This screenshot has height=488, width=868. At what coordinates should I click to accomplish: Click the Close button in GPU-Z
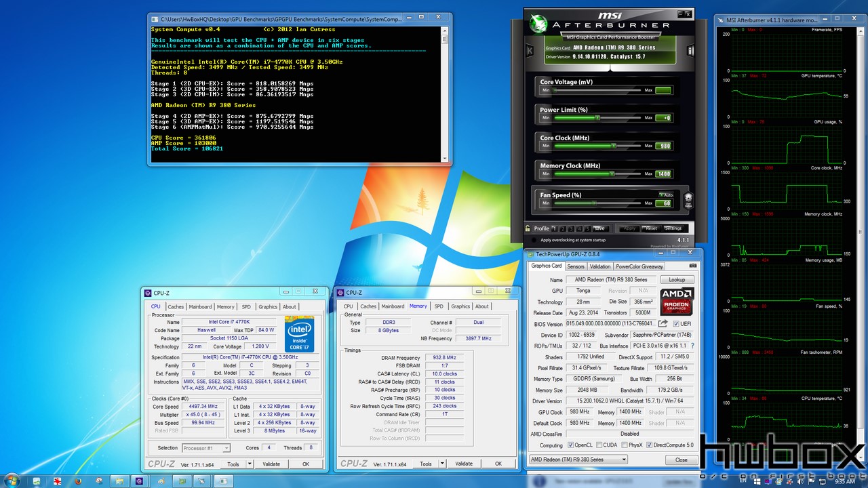coord(681,460)
